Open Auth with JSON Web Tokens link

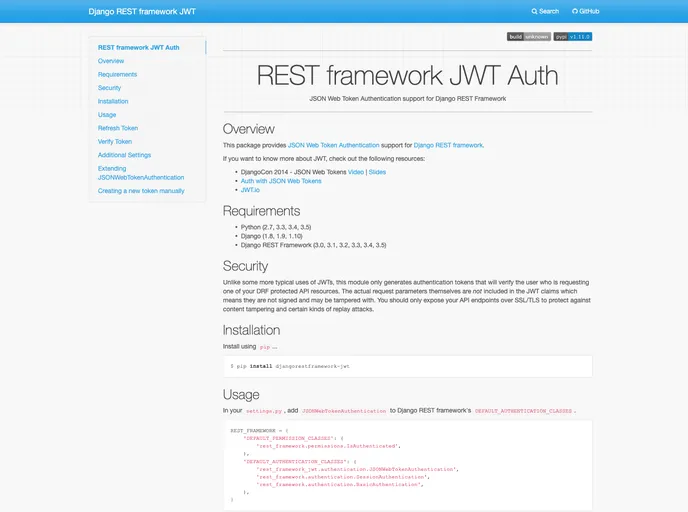click(x=281, y=181)
